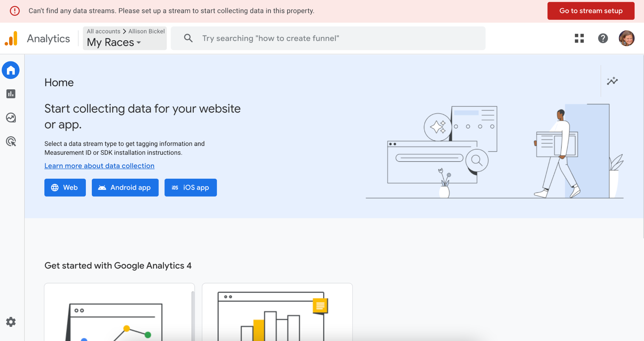This screenshot has height=341, width=644.
Task: Click Get started with Google Analytics 4 heading
Action: tap(118, 266)
